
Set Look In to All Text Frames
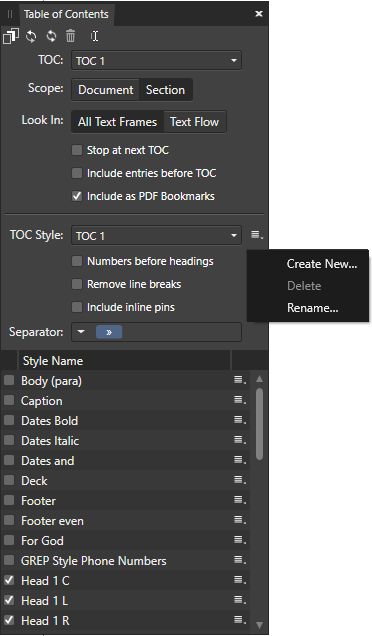click(117, 122)
